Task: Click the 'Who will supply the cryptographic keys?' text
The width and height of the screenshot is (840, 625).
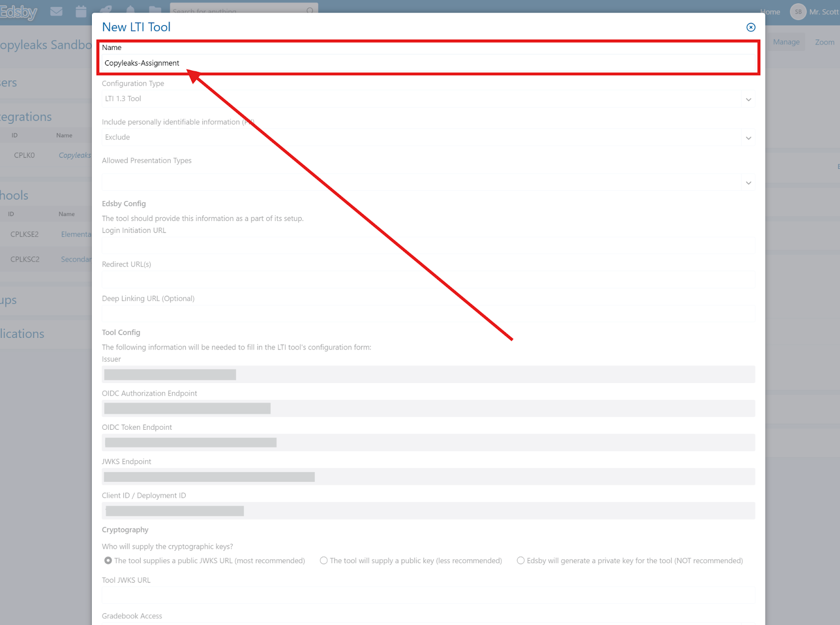Action: pos(167,546)
